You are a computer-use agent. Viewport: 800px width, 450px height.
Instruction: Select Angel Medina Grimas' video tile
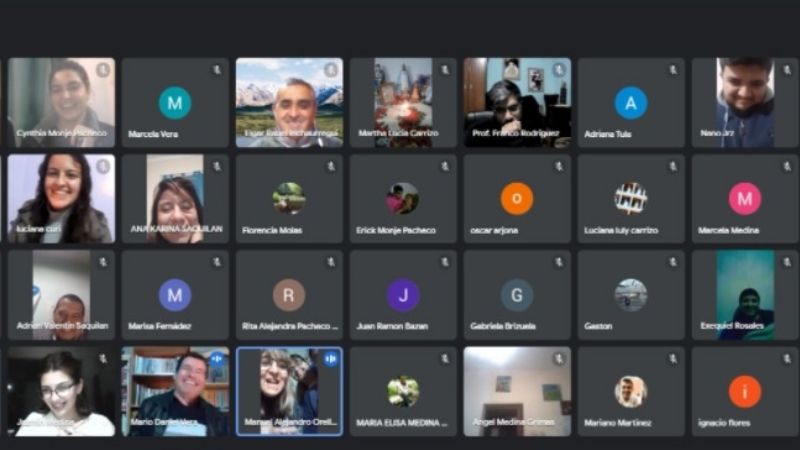[x=517, y=390]
